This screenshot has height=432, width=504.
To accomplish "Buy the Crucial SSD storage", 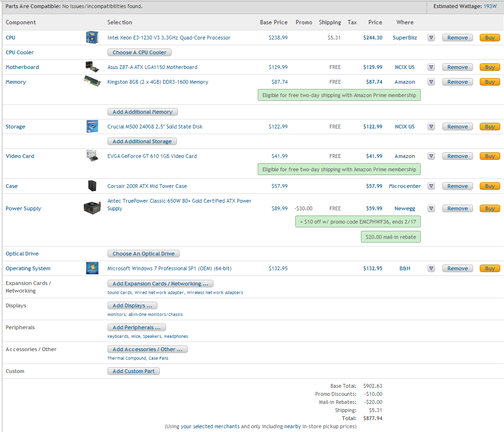I will point(490,127).
